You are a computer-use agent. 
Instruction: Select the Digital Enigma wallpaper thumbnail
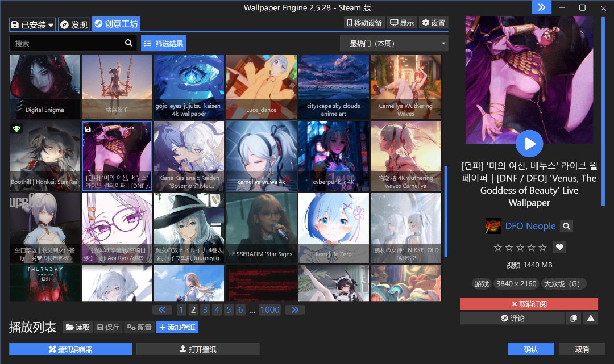[45, 86]
